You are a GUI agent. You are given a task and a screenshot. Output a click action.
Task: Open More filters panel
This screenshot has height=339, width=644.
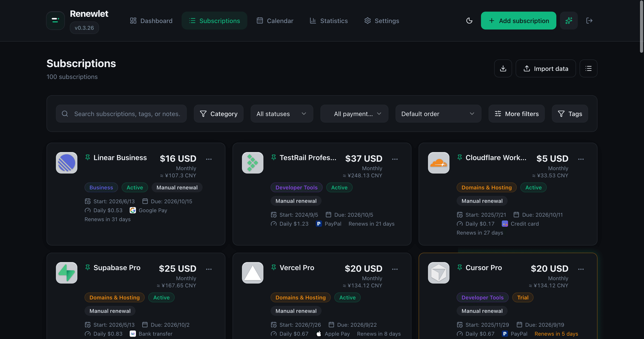coord(517,114)
